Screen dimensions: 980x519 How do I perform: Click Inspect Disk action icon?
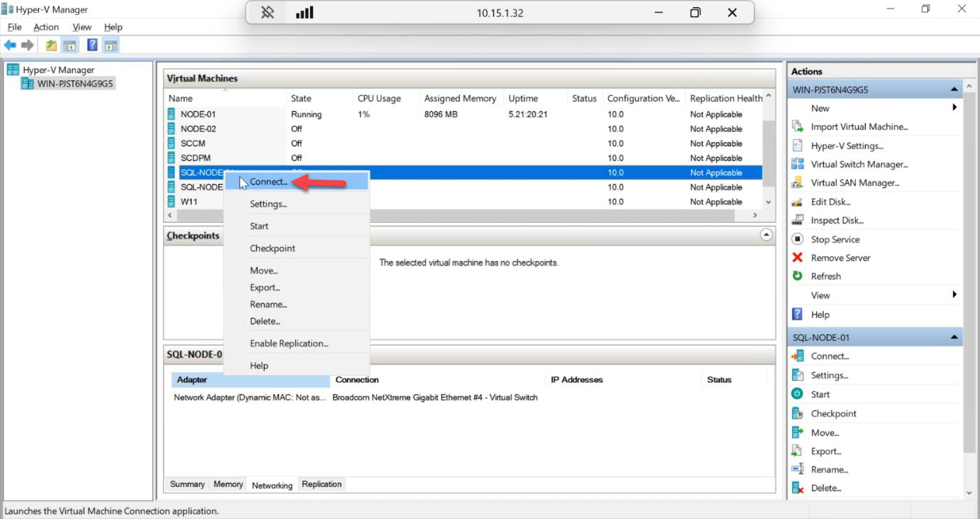point(798,220)
